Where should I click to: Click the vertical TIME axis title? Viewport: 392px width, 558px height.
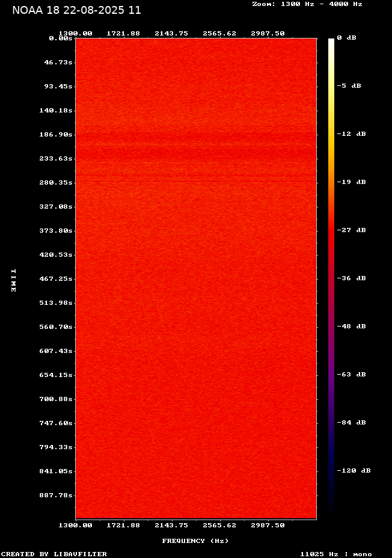[13, 280]
